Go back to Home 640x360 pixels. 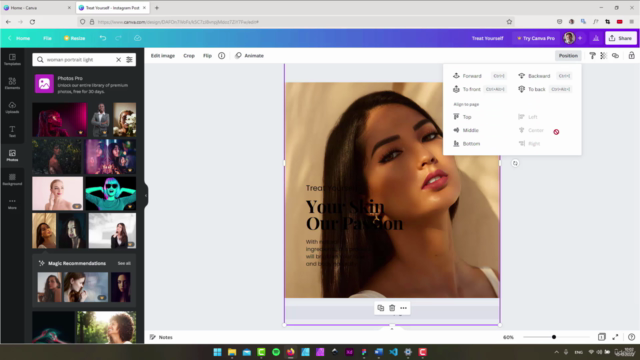[19, 38]
